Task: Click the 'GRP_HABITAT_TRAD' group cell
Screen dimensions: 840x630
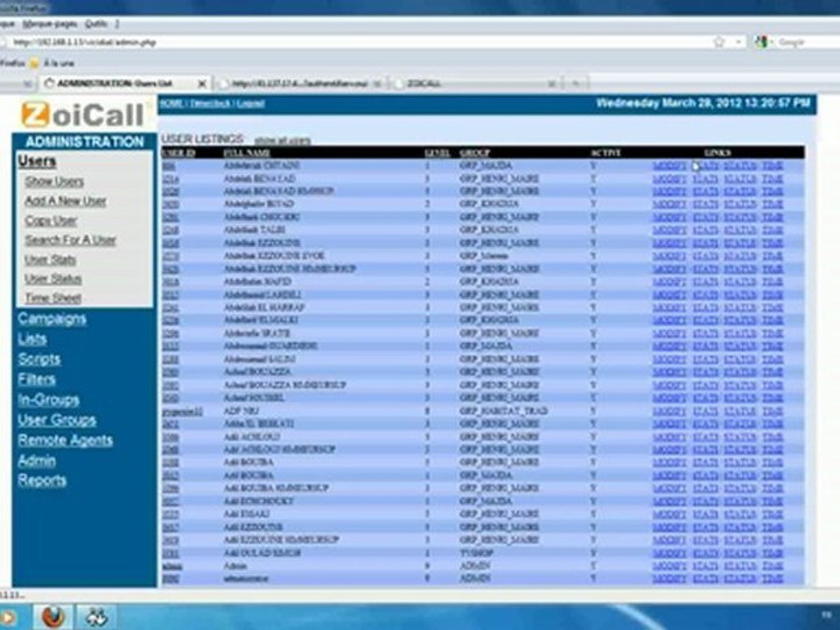Action: tap(503, 411)
